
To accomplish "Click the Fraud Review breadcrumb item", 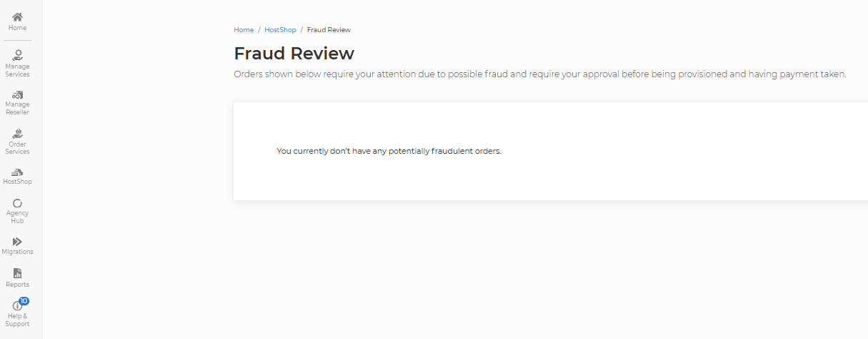I will [329, 30].
